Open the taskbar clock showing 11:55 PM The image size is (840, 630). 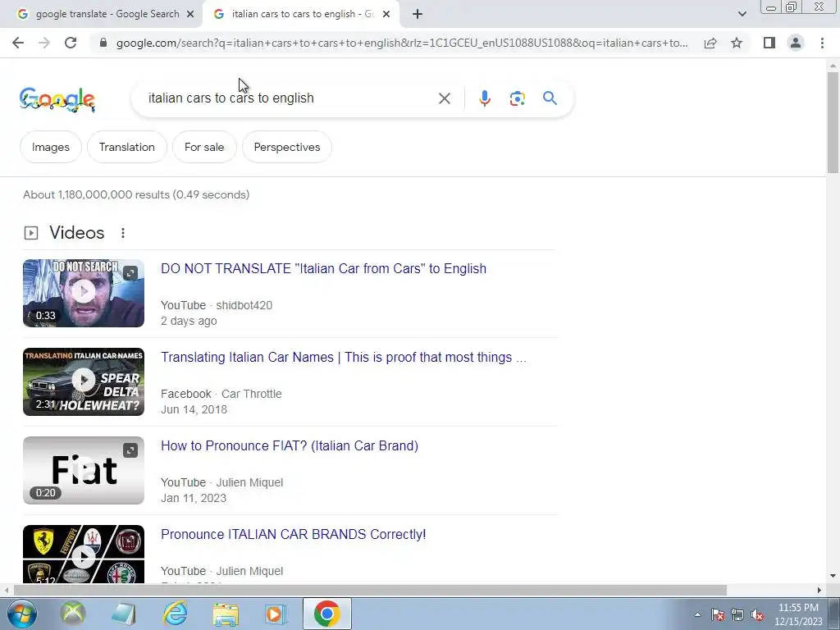[798, 614]
